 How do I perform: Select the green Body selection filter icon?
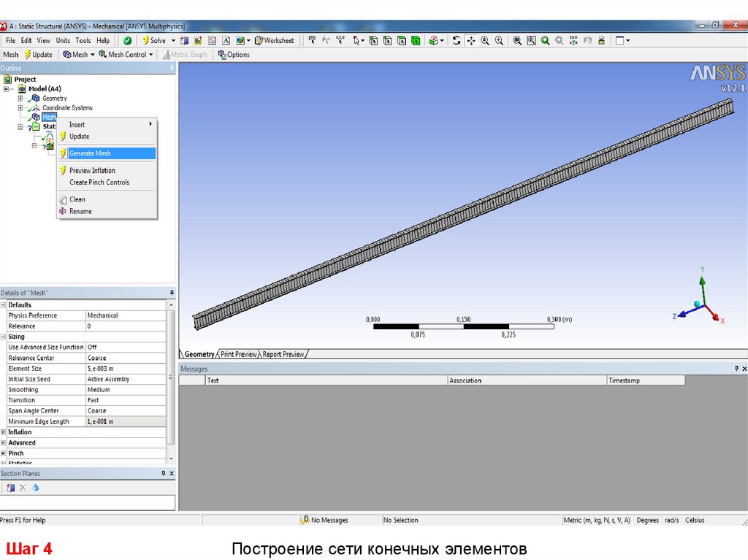414,41
